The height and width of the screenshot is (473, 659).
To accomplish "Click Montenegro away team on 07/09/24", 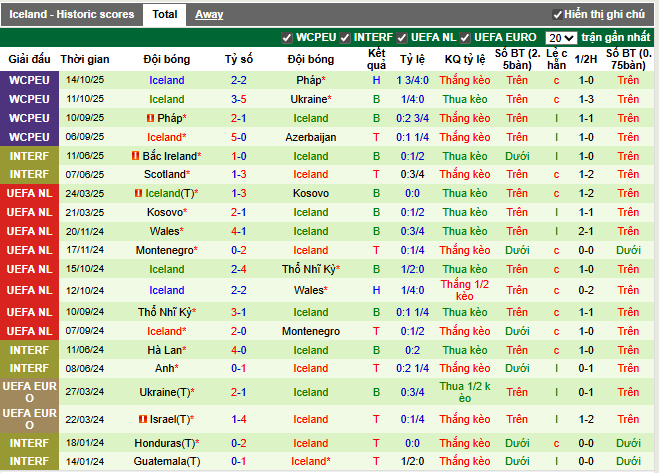I will 311,331.
